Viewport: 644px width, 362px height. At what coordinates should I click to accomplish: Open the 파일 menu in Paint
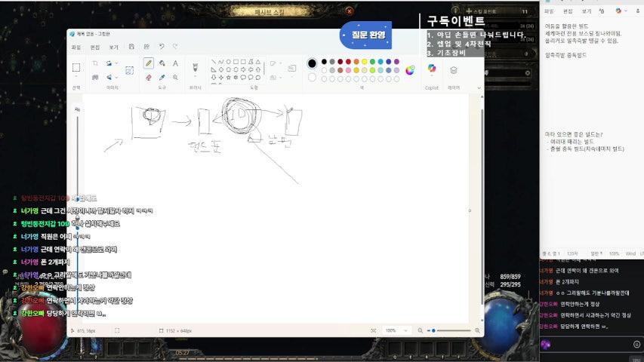(x=76, y=47)
